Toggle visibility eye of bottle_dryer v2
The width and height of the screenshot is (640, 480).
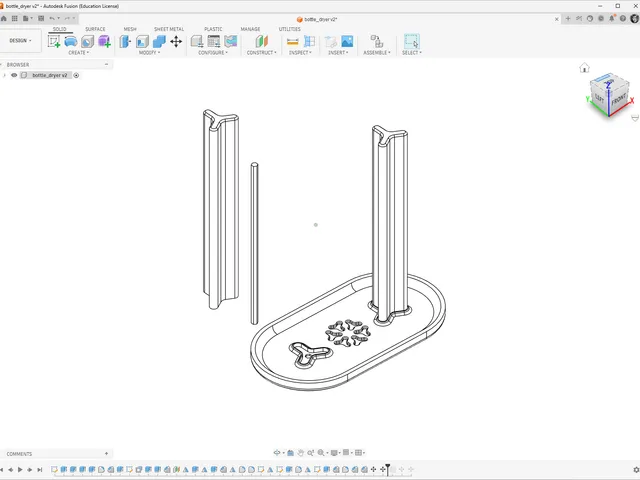pos(14,75)
